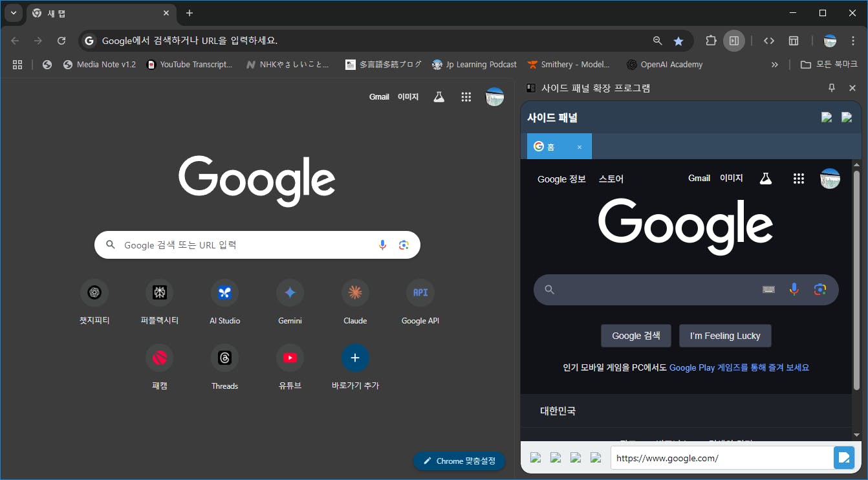868x480 pixels.
Task: Click the side panel URL field showing https://www.google.com/
Action: click(721, 458)
